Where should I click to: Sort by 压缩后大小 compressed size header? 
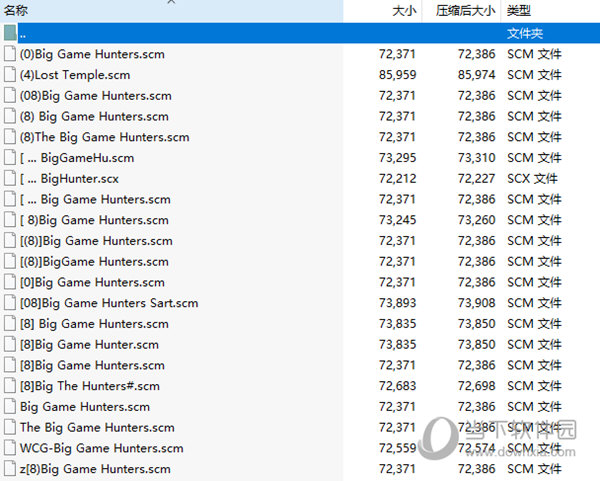tap(465, 10)
